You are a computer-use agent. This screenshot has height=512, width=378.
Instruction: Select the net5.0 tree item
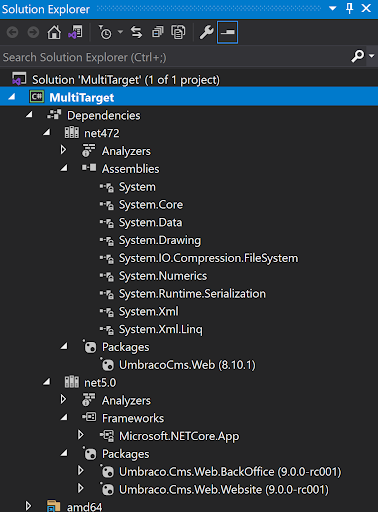click(100, 383)
